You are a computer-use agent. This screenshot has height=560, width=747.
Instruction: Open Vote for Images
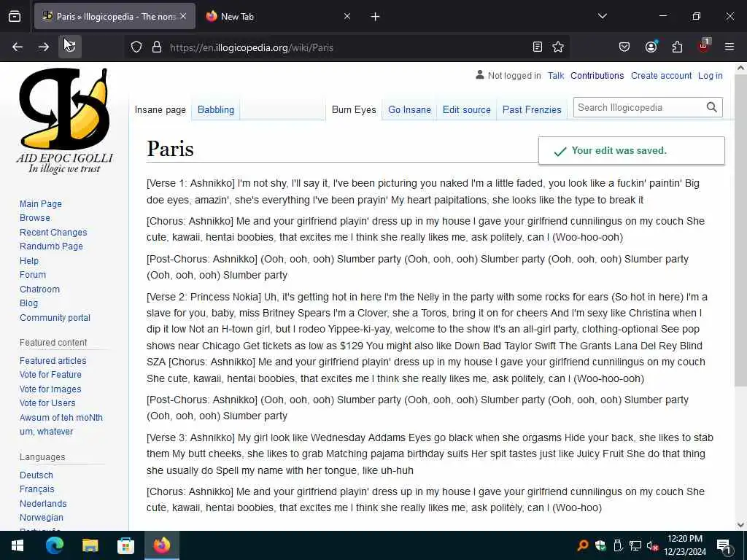pyautogui.click(x=50, y=389)
